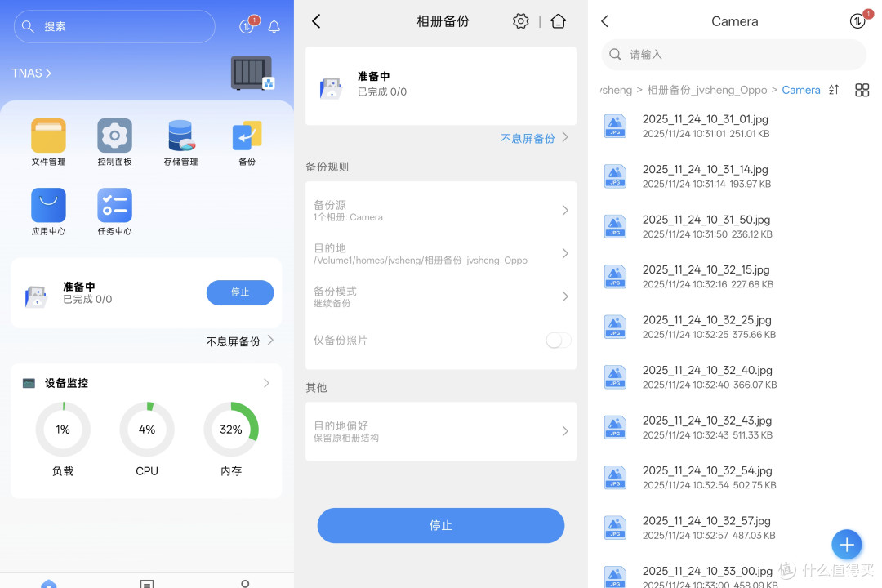
Task: Open 不息屏备份 on home panel
Action: pos(239,341)
